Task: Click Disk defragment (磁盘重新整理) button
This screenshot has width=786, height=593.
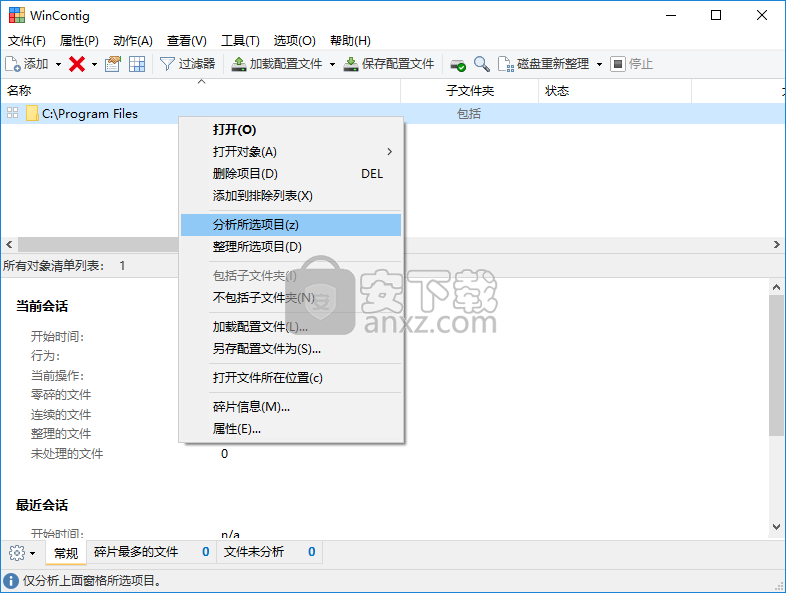Action: 543,64
